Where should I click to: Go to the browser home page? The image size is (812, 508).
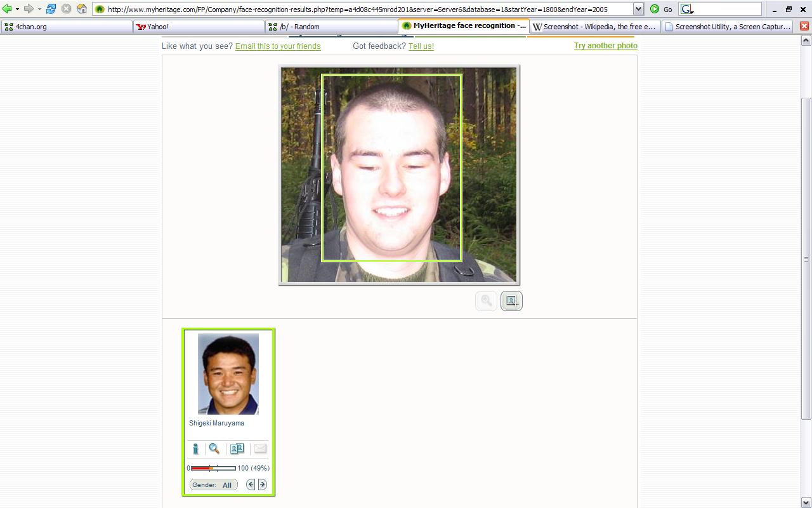tap(82, 9)
